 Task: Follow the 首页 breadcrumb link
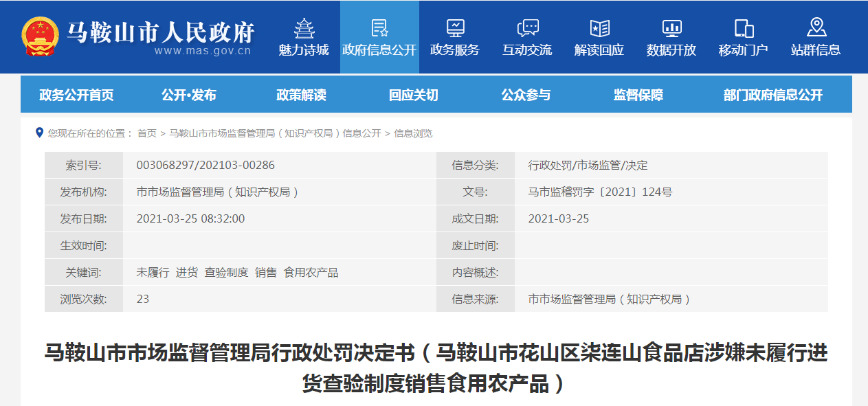tap(147, 133)
